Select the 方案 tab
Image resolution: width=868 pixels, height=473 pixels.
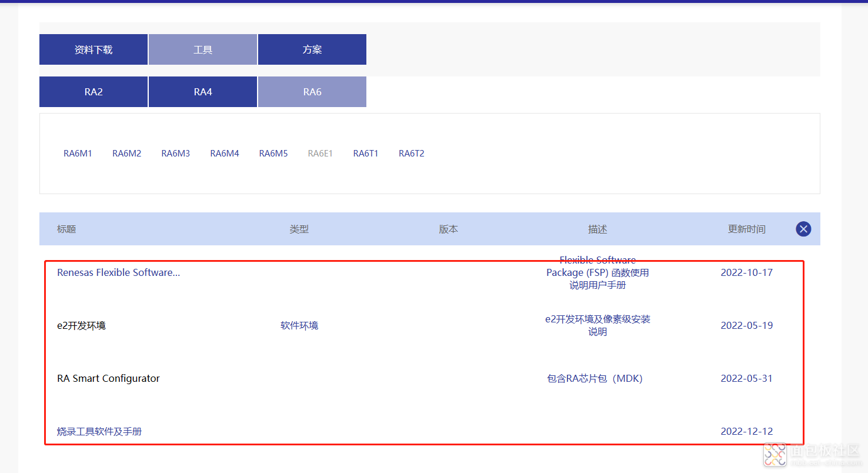[x=312, y=49]
